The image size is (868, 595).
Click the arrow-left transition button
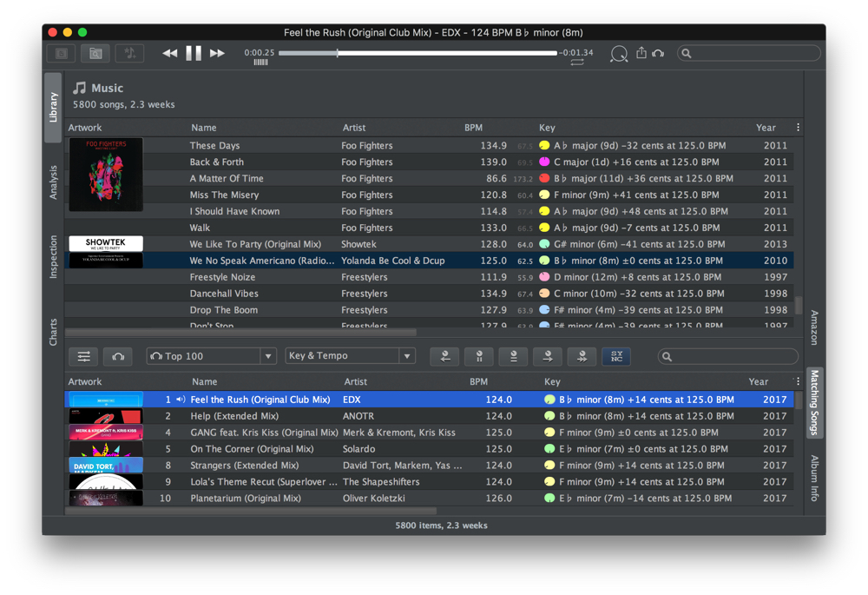(x=445, y=356)
